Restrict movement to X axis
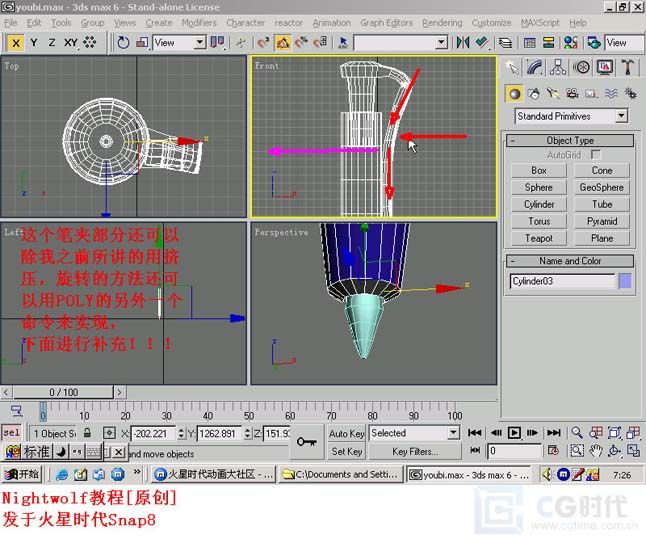This screenshot has width=646, height=539. 16,43
